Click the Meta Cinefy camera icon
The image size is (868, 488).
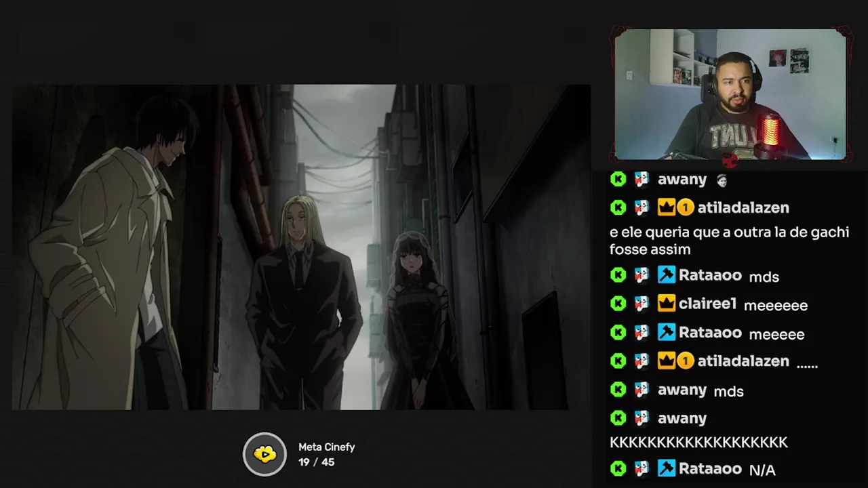click(x=265, y=454)
